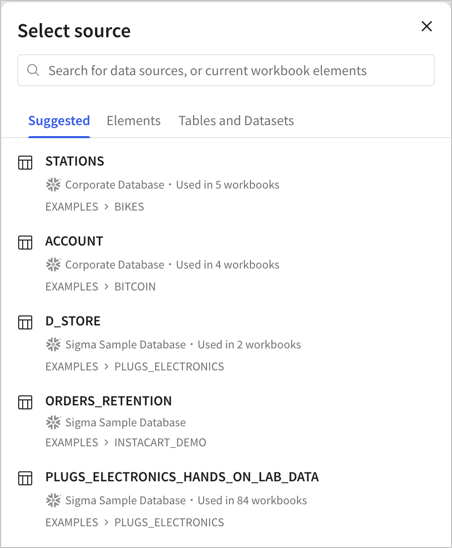Click the Snowflake icon under D_STORE

coord(53,345)
